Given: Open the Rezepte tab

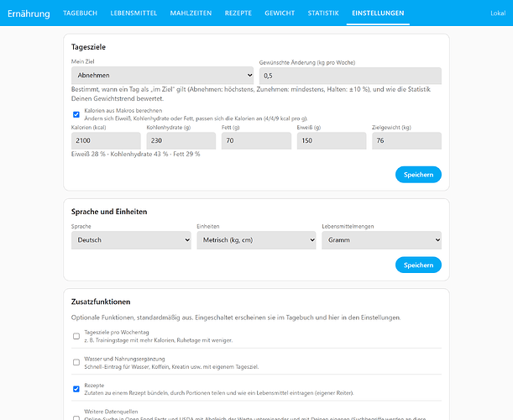Looking at the screenshot, I should tap(238, 13).
